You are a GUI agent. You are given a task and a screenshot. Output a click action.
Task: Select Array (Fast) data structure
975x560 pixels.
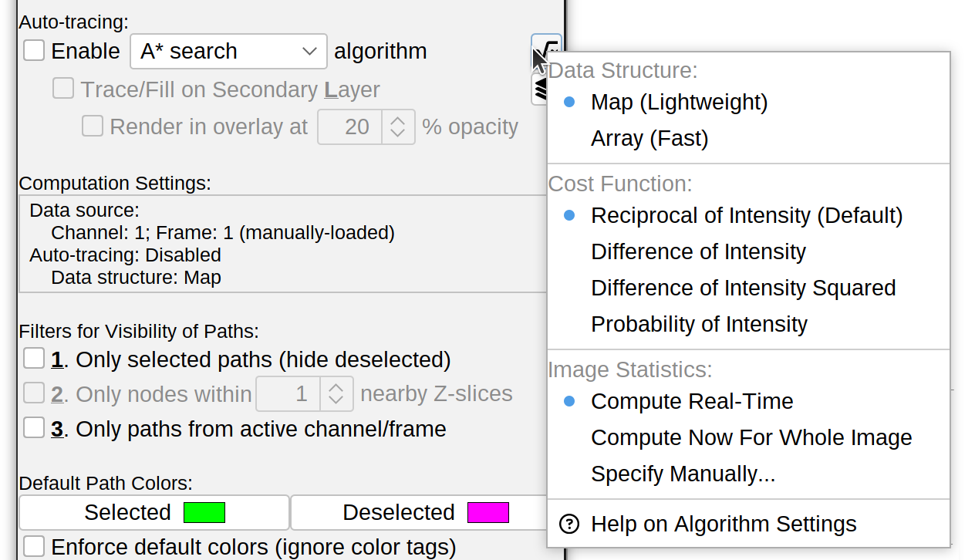(649, 139)
